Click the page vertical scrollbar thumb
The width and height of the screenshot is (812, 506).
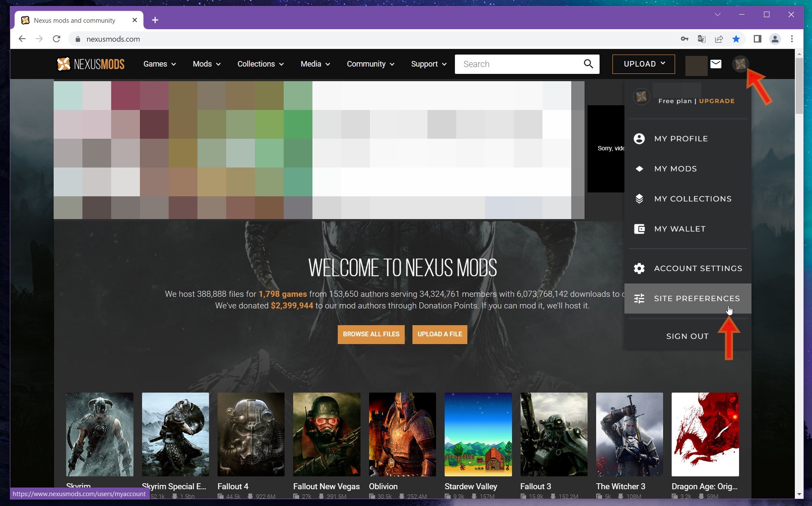point(799,86)
